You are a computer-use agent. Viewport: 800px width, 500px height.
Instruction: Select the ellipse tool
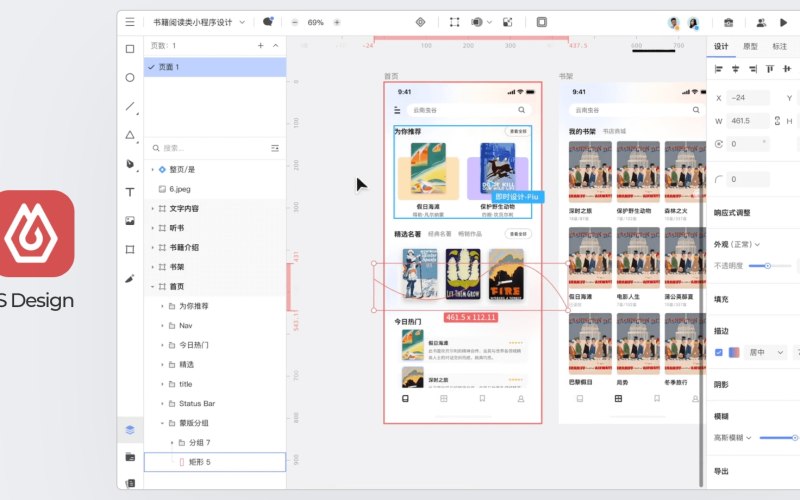(130, 78)
